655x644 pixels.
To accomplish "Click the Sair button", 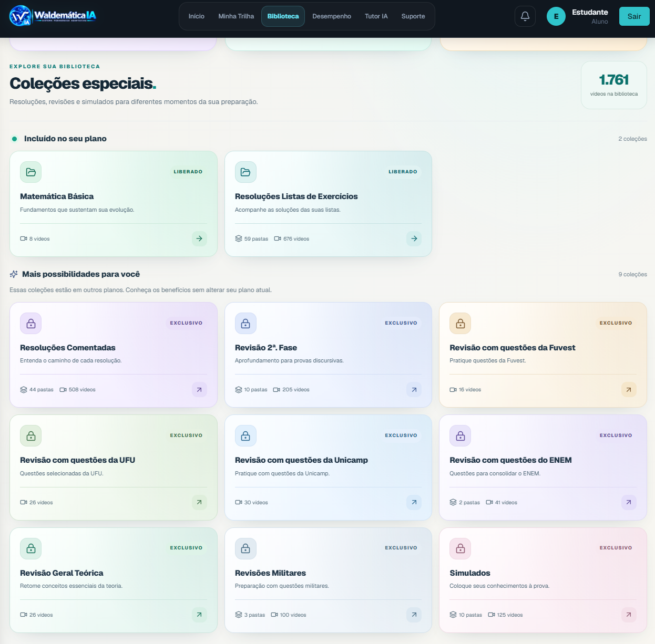I will [x=634, y=16].
